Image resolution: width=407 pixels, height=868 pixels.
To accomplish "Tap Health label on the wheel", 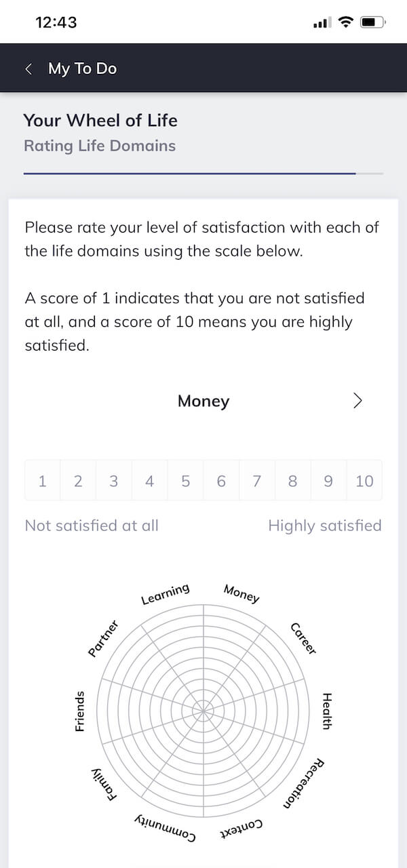I will 326,710.
